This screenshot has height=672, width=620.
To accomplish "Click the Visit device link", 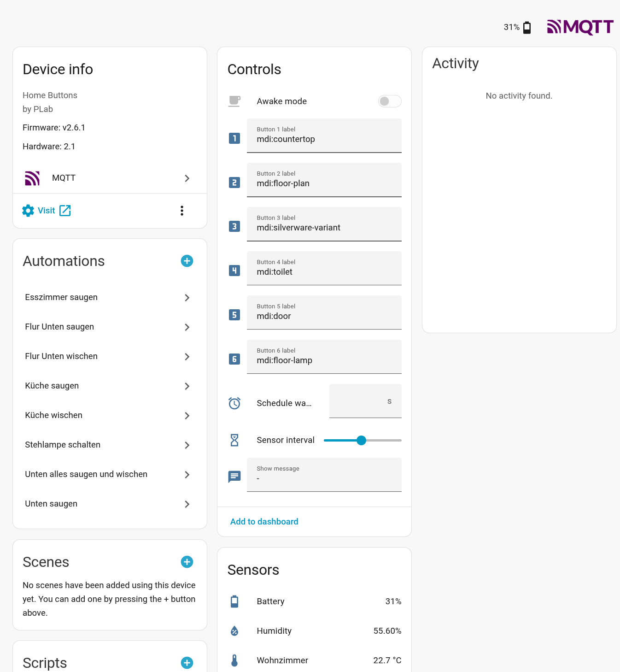I will point(46,211).
